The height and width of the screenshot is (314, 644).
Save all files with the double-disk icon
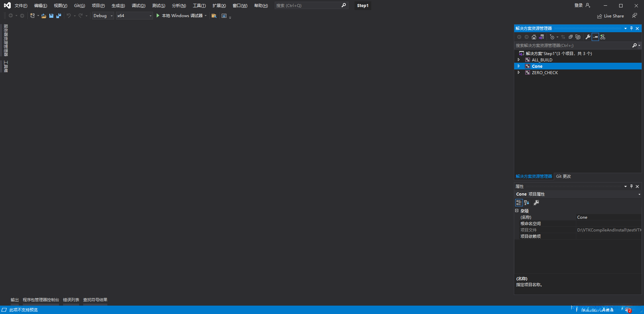(59, 16)
